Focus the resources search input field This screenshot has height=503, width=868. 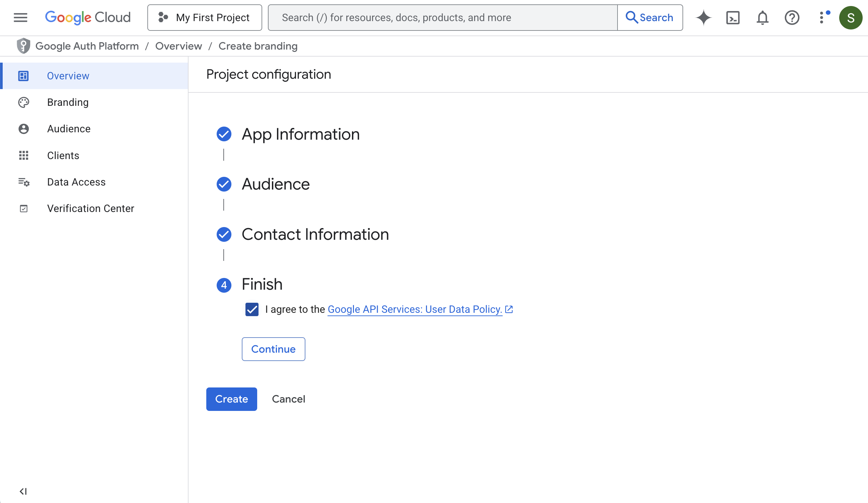[443, 17]
